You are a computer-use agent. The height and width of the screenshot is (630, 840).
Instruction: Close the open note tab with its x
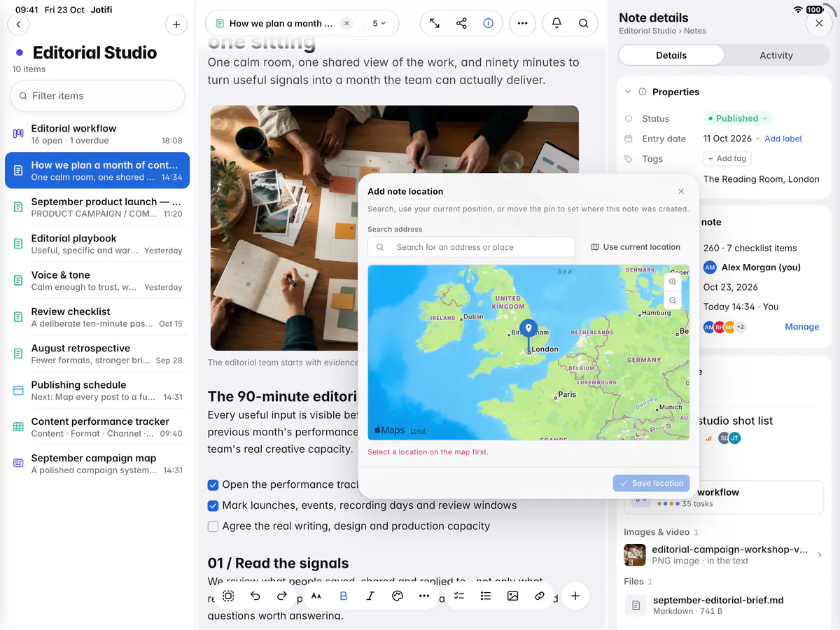coord(346,23)
